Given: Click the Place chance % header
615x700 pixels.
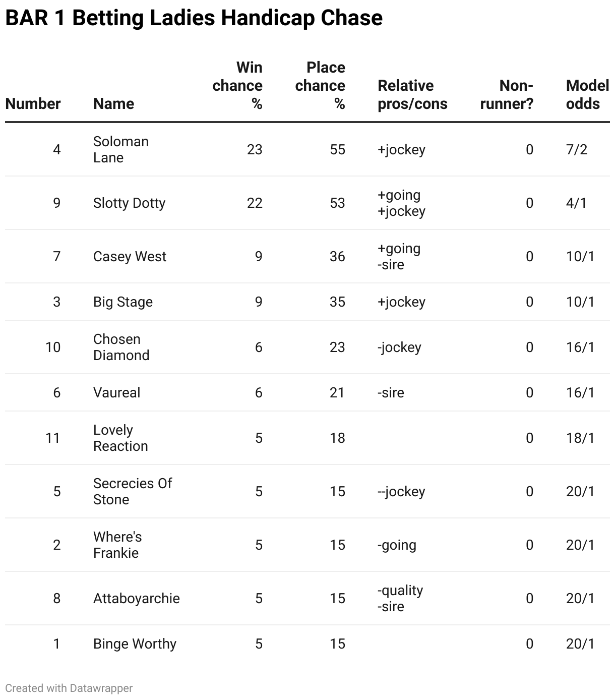Looking at the screenshot, I should (x=320, y=85).
